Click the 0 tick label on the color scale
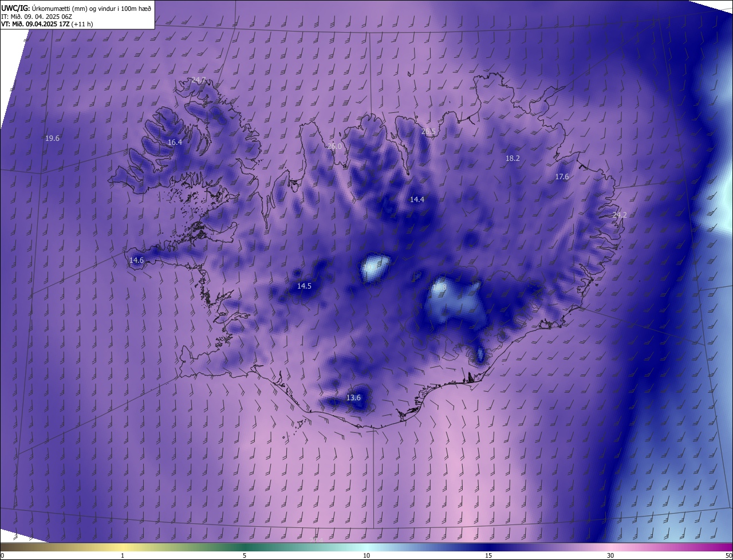The width and height of the screenshot is (733, 560). point(2,555)
